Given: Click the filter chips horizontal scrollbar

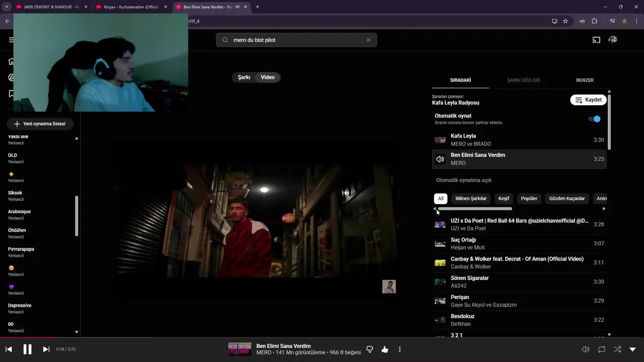Looking at the screenshot, I should click(x=475, y=209).
